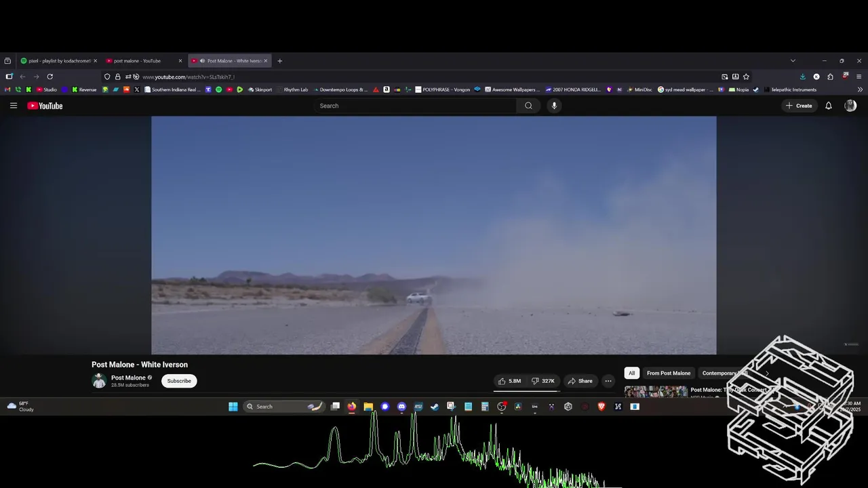Image resolution: width=868 pixels, height=488 pixels.
Task: Open File Explorer from the taskbar
Action: pos(368,407)
